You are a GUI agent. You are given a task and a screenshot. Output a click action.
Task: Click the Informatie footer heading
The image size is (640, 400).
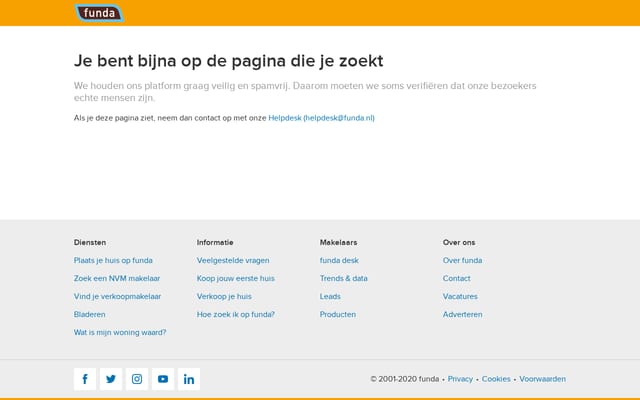(x=215, y=242)
